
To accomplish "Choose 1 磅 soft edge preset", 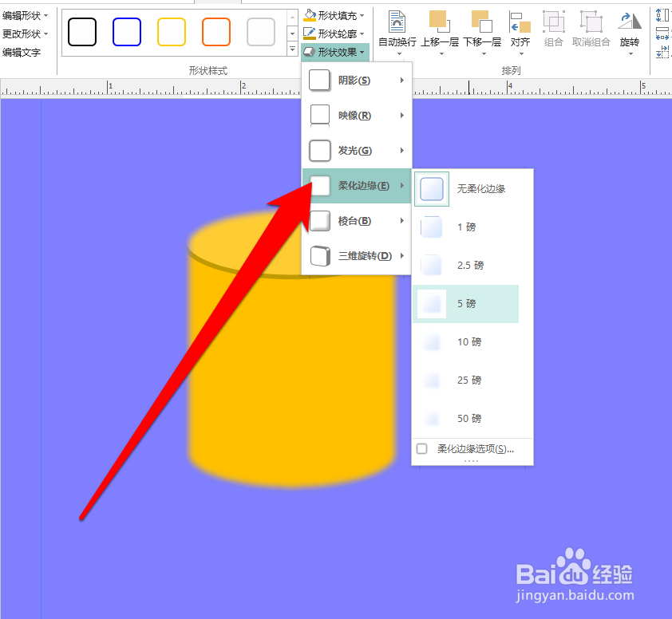I will click(466, 227).
